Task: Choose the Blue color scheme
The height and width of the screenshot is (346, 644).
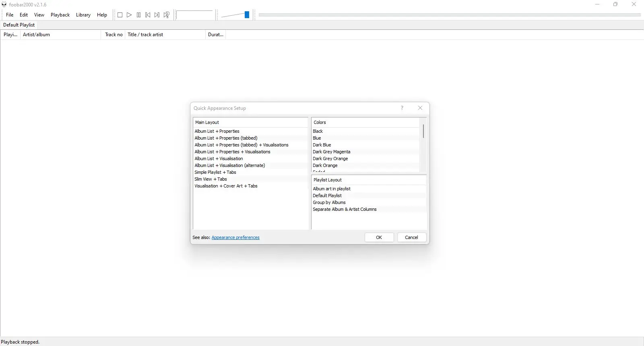Action: click(365, 138)
